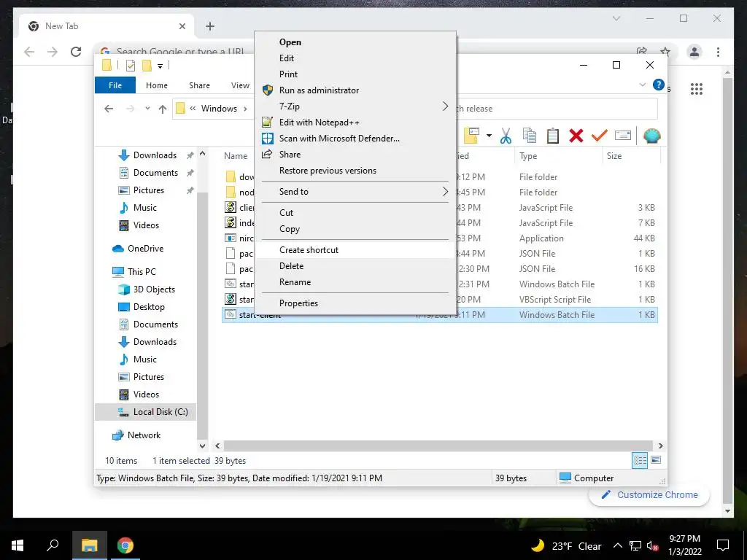The image size is (747, 560).
Task: Switch to details view icon in status bar
Action: pyautogui.click(x=640, y=460)
